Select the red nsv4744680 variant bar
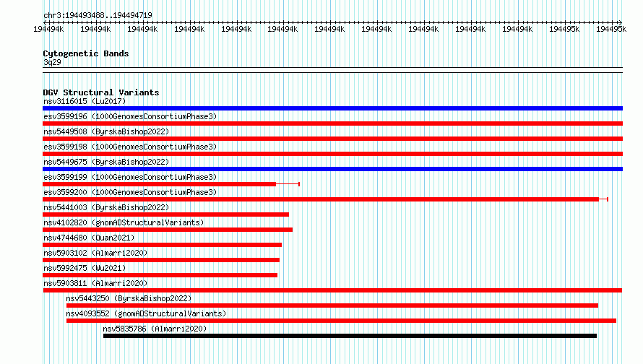This screenshot has width=643, height=364. [x=163, y=245]
